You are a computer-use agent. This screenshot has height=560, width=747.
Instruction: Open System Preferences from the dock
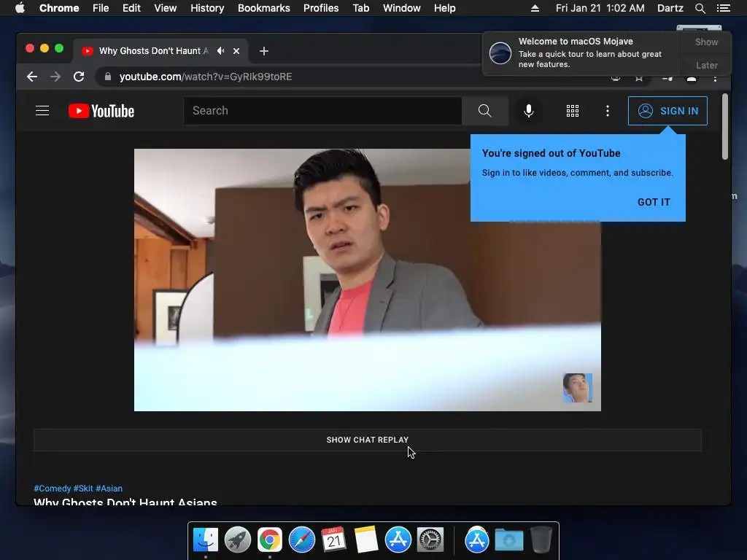(430, 540)
